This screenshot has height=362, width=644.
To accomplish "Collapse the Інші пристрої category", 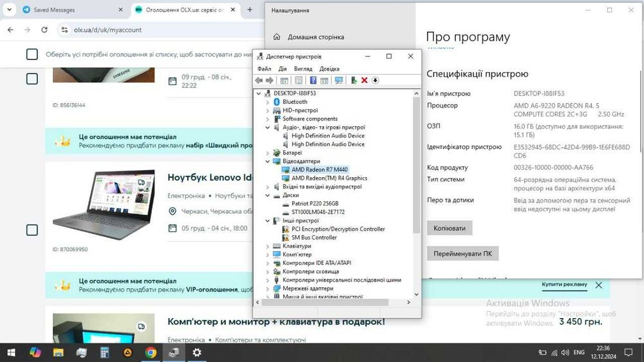I will click(x=268, y=221).
